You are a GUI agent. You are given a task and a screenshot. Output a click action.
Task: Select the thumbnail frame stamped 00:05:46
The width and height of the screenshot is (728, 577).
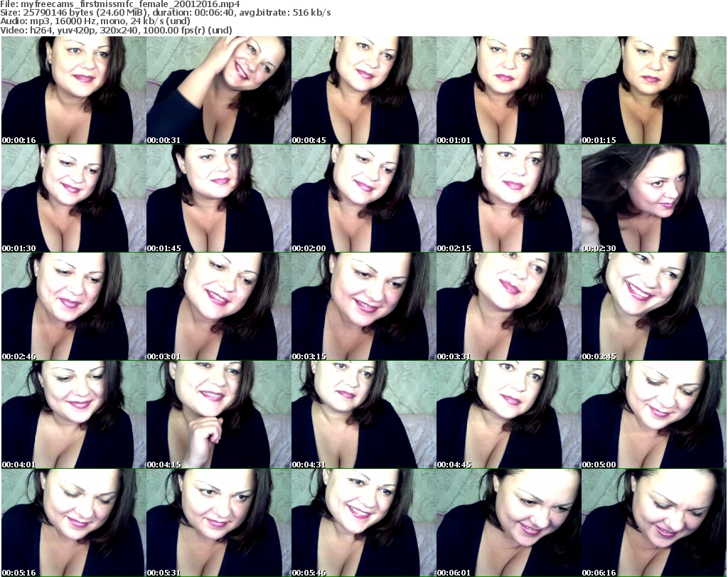[x=363, y=523]
